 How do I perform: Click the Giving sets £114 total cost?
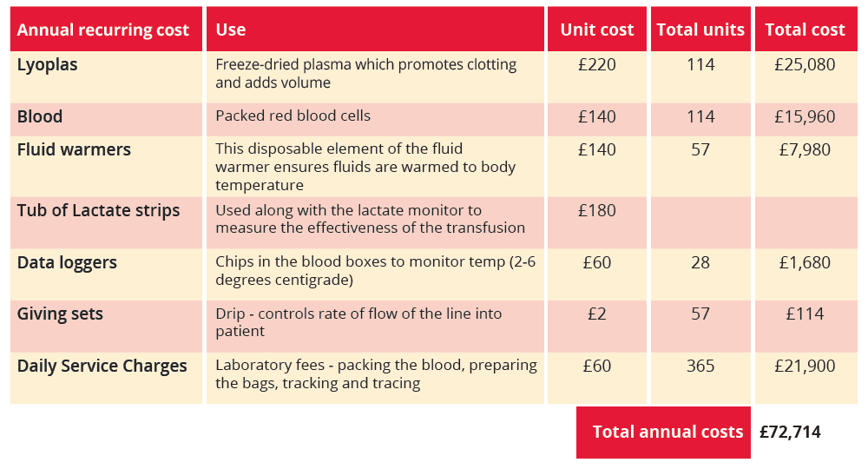[x=805, y=314]
